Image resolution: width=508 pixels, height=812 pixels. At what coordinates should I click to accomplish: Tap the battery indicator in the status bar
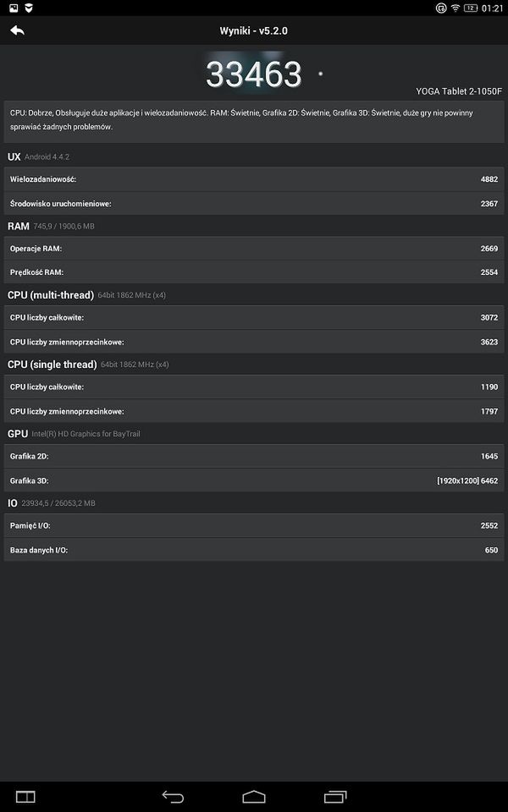[471, 8]
